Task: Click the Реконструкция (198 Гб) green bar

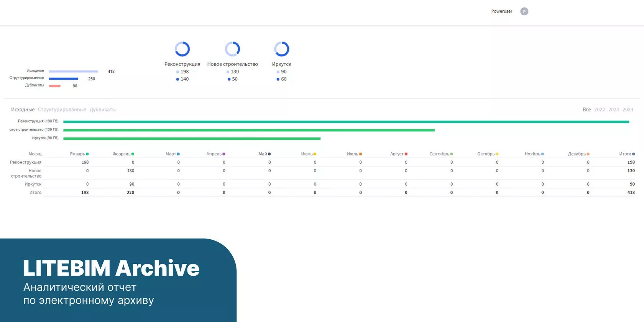Action: click(346, 122)
